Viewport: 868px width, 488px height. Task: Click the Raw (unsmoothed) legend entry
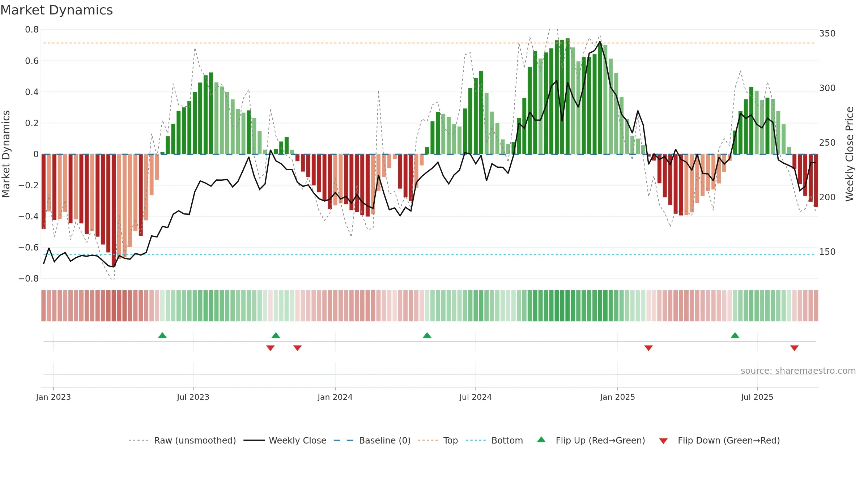182,440
